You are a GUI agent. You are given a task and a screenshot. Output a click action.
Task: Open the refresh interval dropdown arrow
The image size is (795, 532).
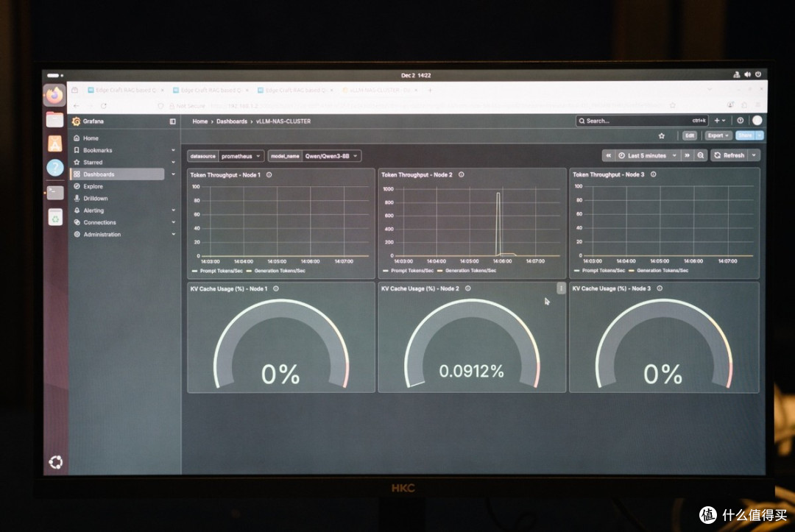(x=754, y=155)
